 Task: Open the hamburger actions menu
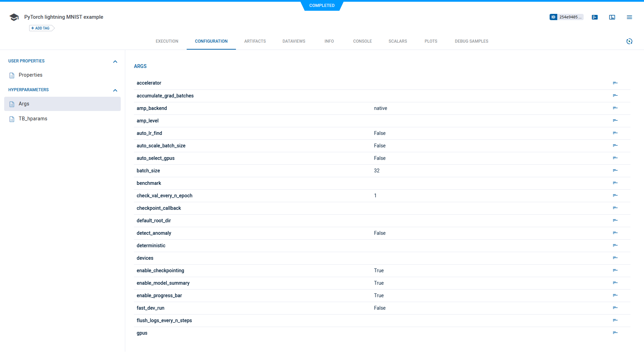[x=629, y=17]
